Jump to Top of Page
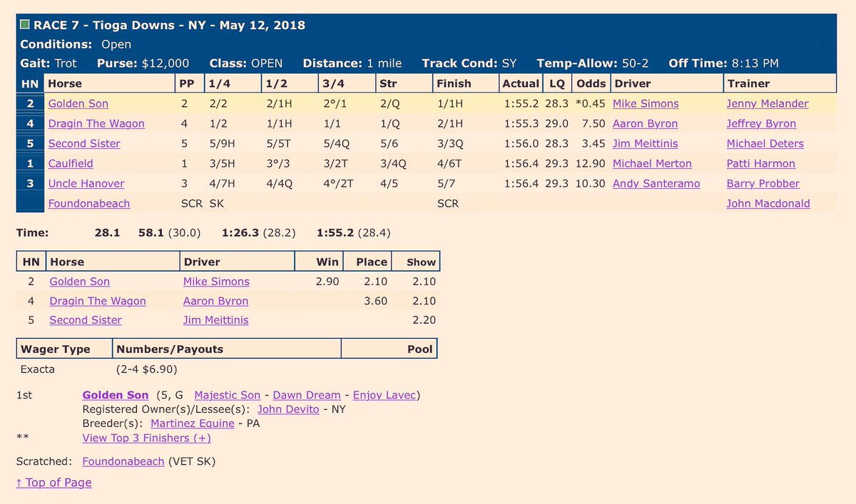The height and width of the screenshot is (504, 856). coord(54,483)
